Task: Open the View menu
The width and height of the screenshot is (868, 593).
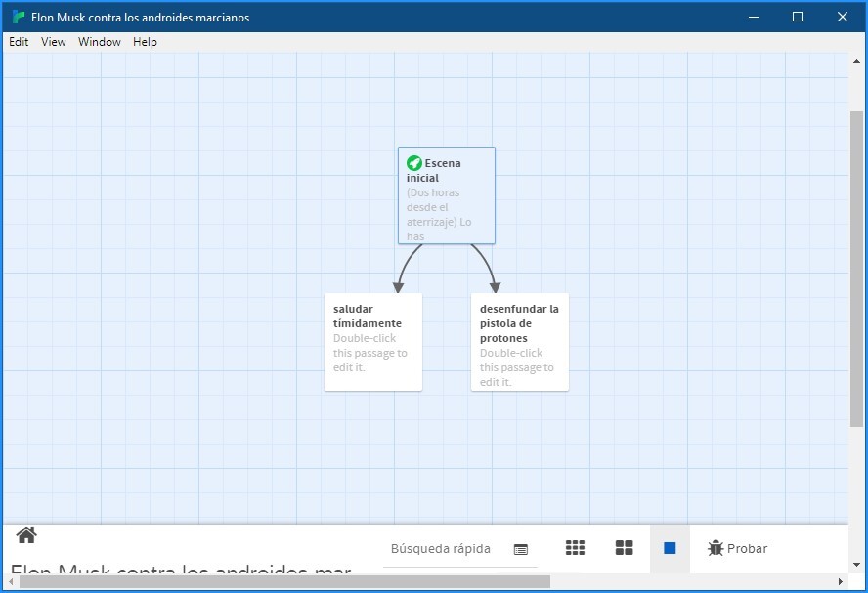Action: click(54, 42)
